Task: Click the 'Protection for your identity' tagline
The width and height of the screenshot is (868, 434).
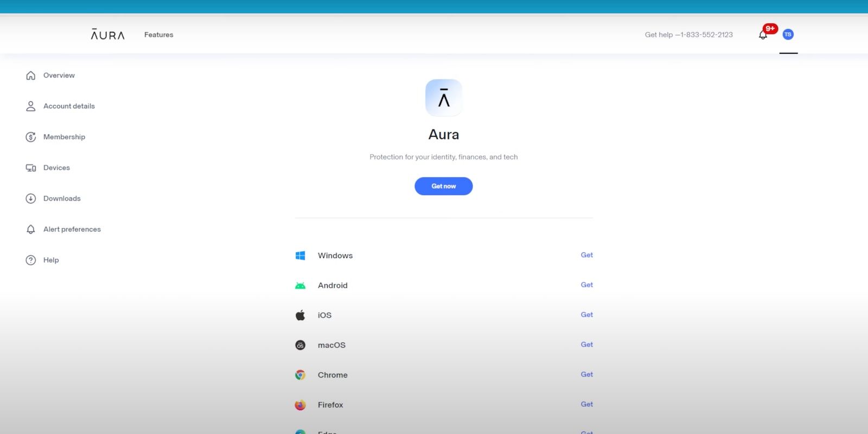Action: click(444, 157)
